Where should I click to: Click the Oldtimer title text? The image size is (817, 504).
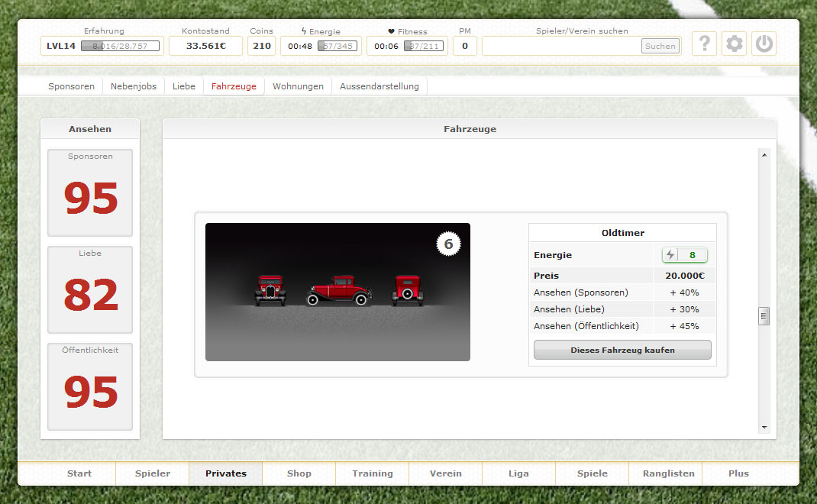click(x=622, y=233)
